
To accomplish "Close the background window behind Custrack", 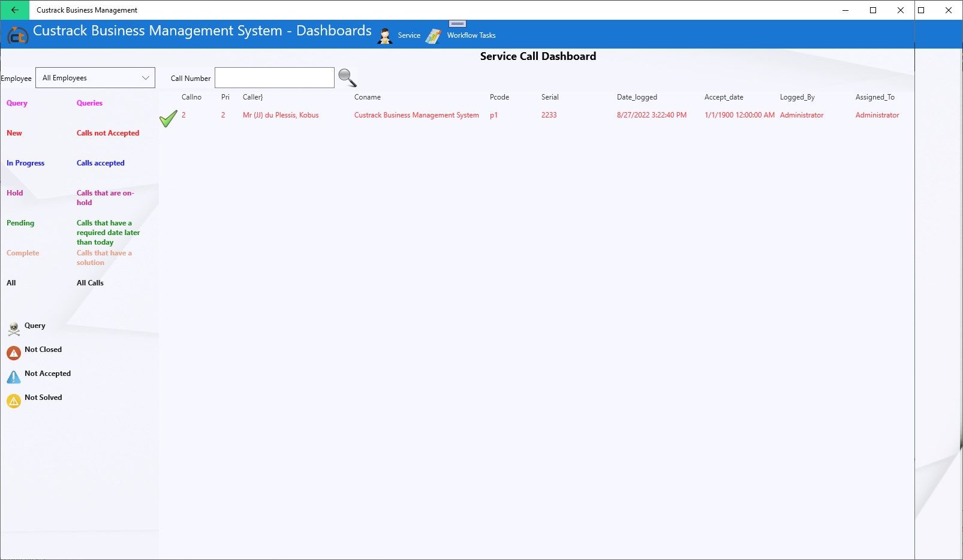I will click(949, 10).
